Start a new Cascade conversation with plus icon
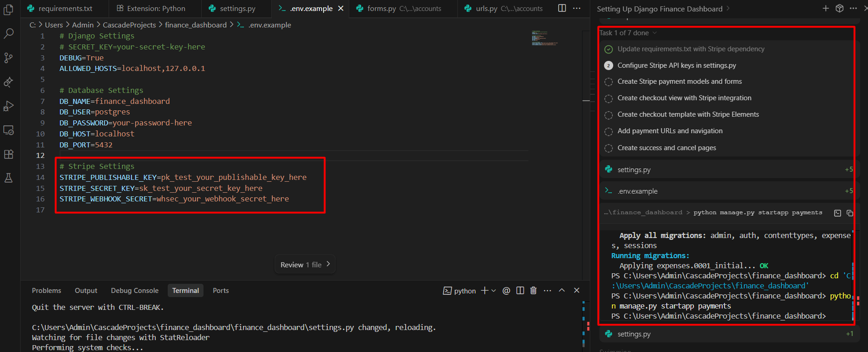868x352 pixels. tap(825, 8)
